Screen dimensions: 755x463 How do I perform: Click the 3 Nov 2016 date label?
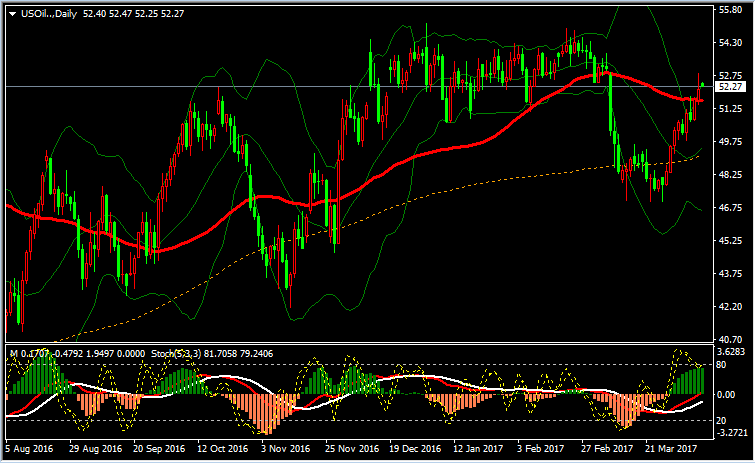click(x=286, y=449)
